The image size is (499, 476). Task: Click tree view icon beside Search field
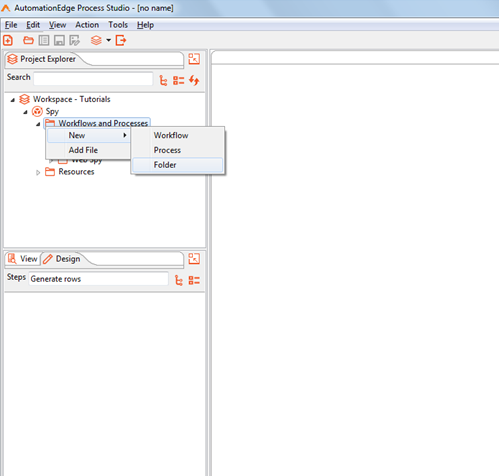(x=163, y=80)
